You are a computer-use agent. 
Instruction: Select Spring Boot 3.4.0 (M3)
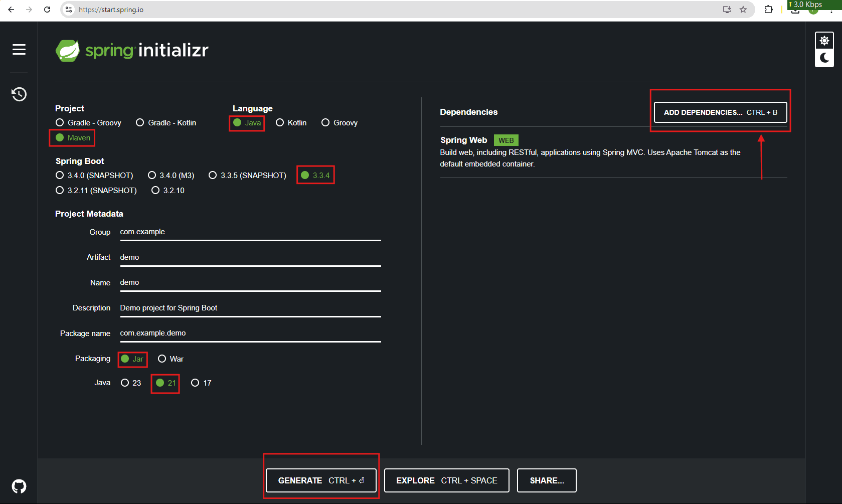click(x=171, y=176)
